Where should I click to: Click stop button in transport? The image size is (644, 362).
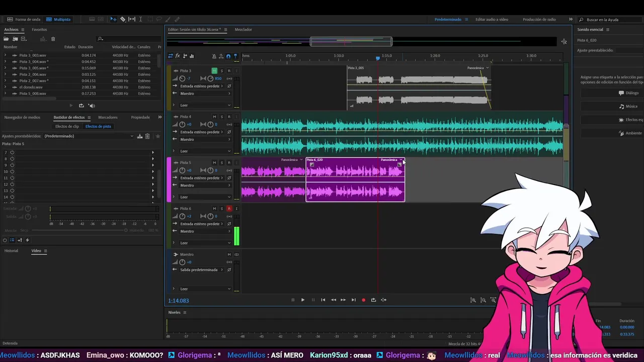coord(293,300)
